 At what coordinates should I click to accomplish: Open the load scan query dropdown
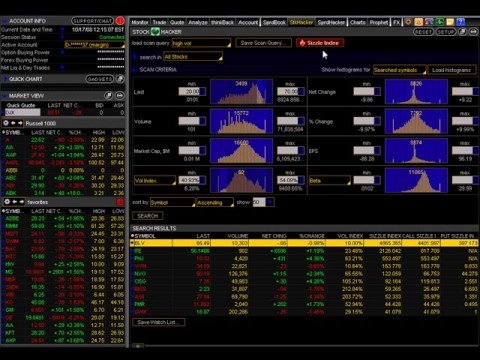[x=201, y=43]
